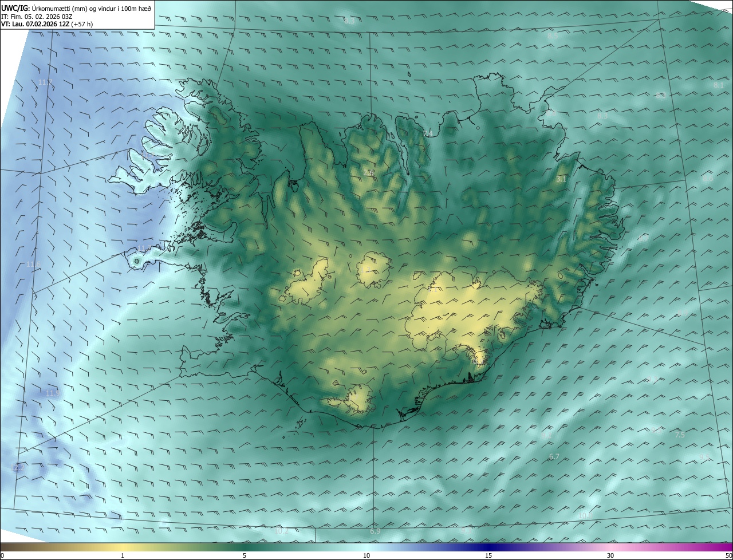733x560 pixels.
Task: Click the '6.7' value label over the sea
Action: pos(554,457)
